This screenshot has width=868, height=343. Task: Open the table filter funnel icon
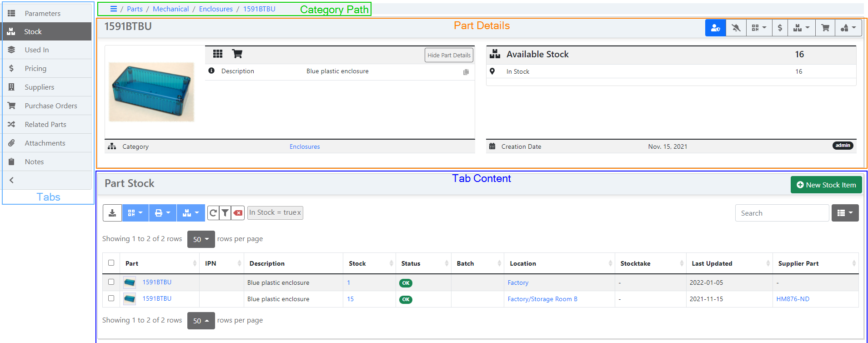click(225, 213)
